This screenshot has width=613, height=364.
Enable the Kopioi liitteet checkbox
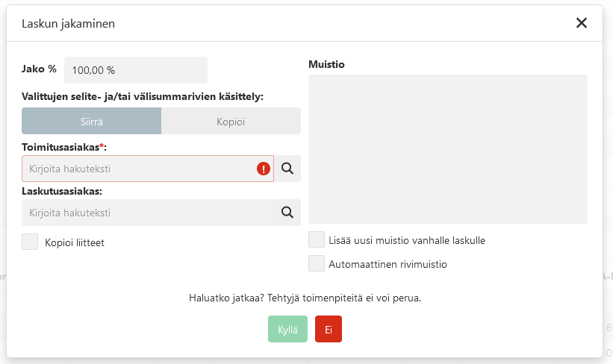click(x=30, y=242)
